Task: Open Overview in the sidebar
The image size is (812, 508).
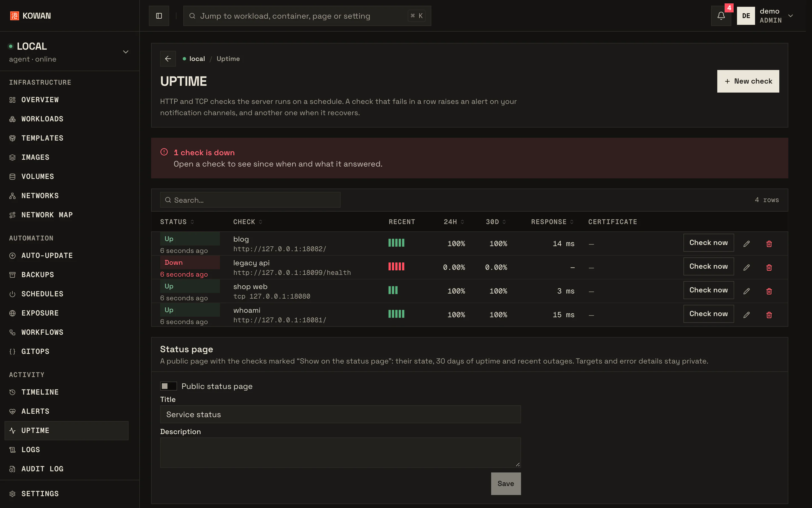Action: pos(67,100)
